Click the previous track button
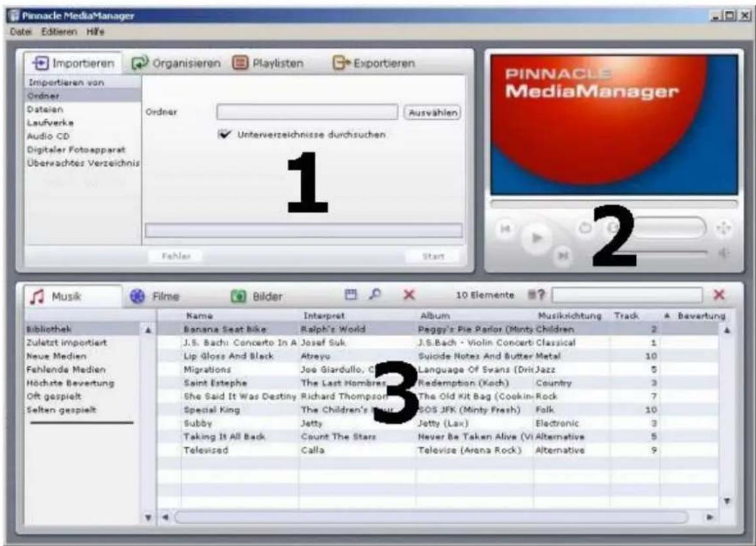 point(505,228)
